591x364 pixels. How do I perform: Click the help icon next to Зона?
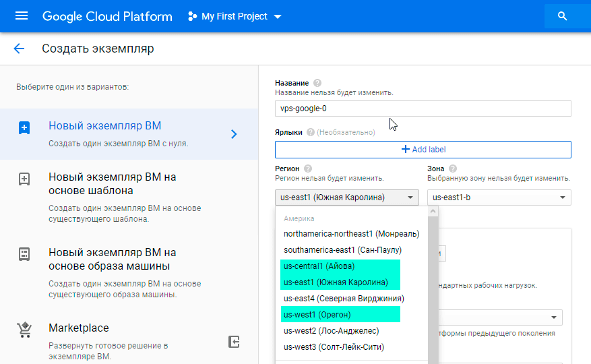[x=453, y=169]
